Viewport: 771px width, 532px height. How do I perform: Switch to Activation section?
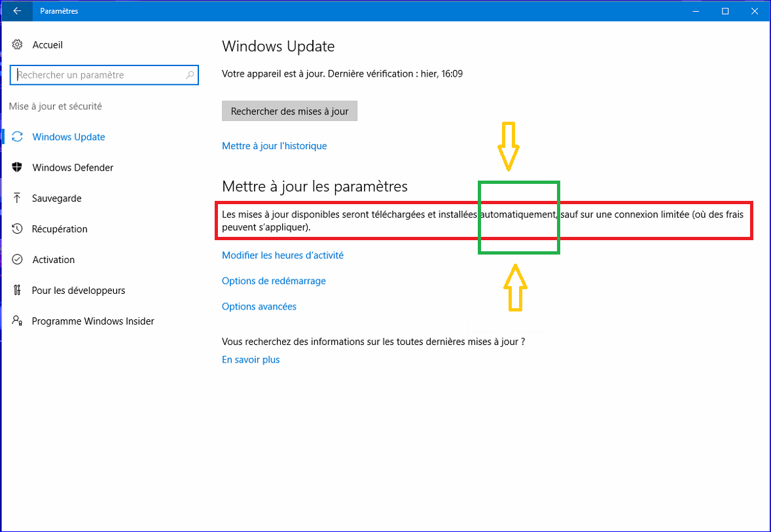(x=54, y=260)
